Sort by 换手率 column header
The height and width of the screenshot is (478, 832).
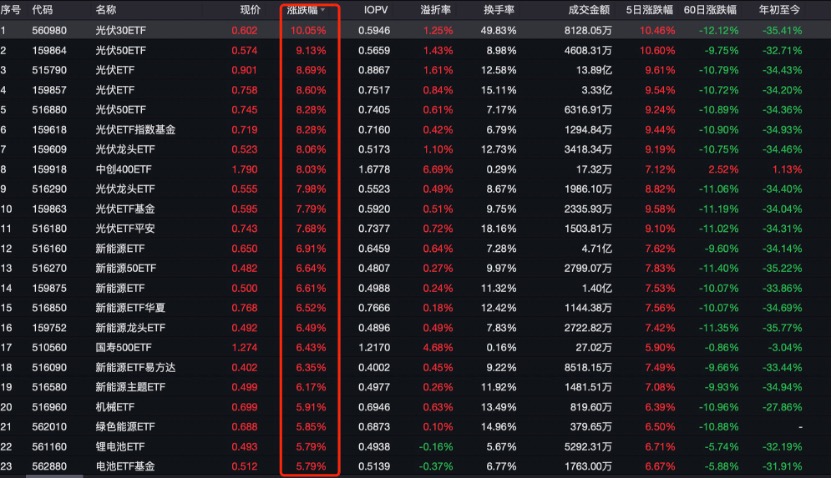coord(499,10)
